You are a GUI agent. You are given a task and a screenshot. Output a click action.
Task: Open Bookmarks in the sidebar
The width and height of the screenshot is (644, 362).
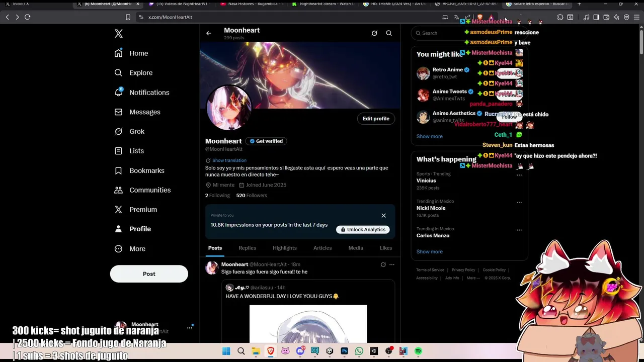click(x=139, y=170)
